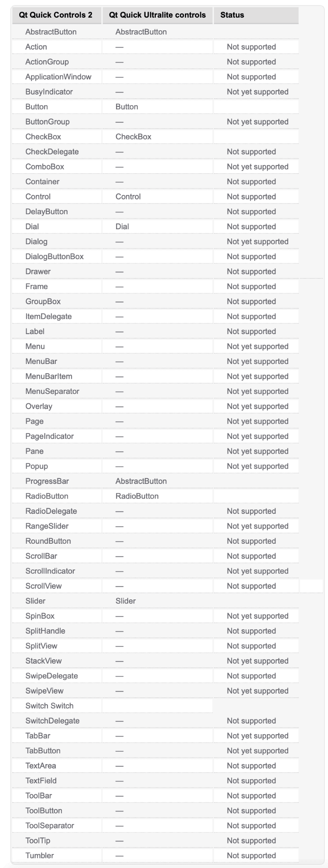Select the ScrollIndicator entry
This screenshot has height=868, width=328.
(x=50, y=571)
